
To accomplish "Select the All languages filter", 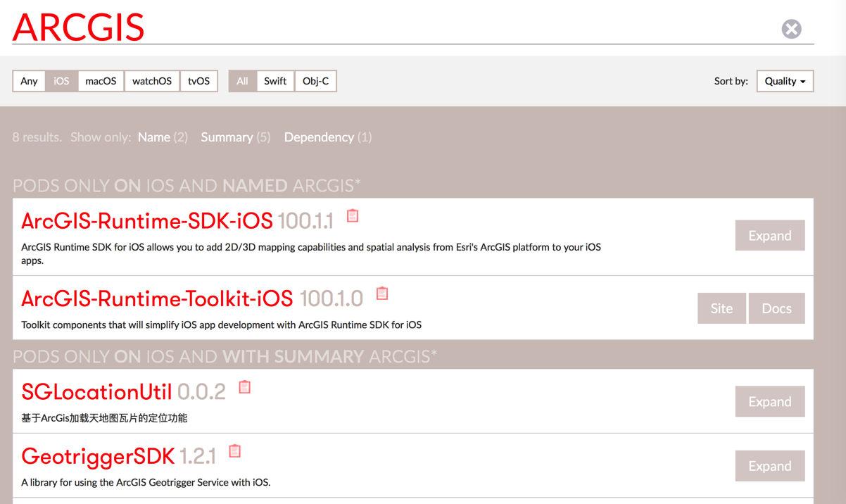I will point(242,81).
